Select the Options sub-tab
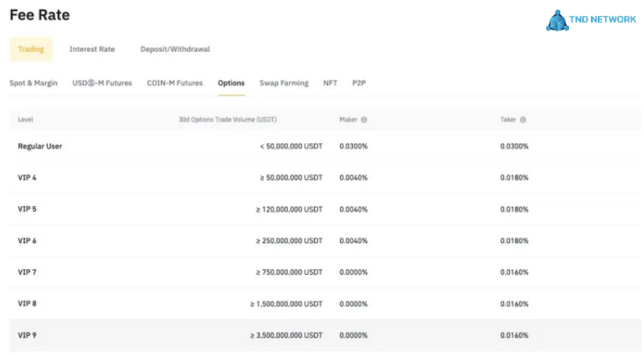This screenshot has width=644, height=357. coord(231,83)
